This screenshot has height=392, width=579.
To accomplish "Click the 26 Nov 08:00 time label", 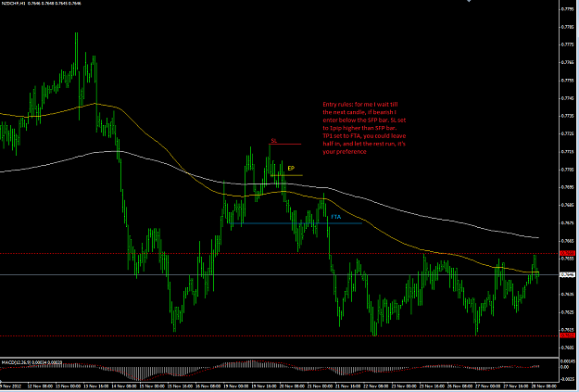I will pos(459,386).
